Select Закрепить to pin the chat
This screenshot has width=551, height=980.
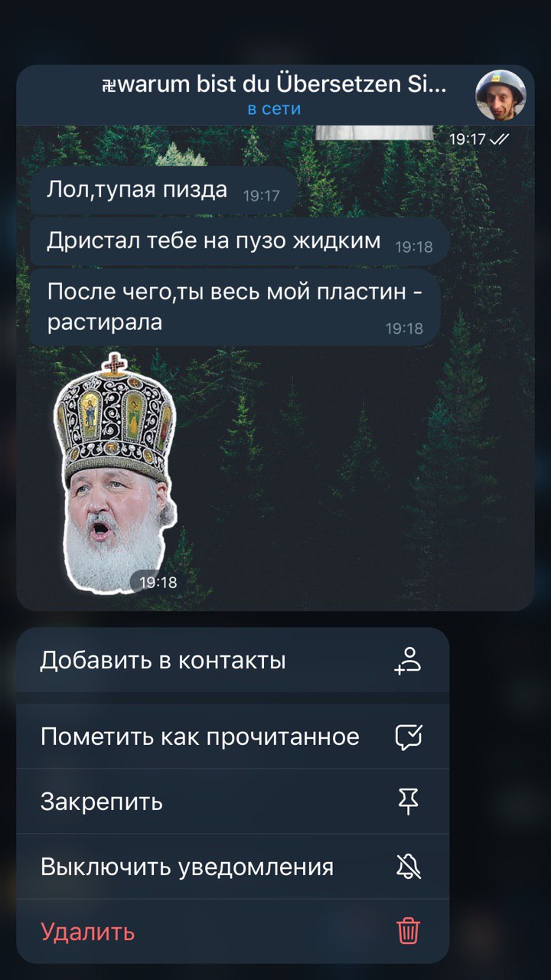[233, 802]
